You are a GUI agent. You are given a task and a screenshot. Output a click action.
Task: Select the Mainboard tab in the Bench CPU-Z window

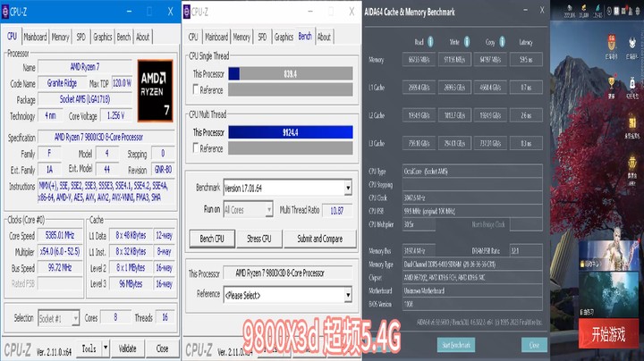216,37
